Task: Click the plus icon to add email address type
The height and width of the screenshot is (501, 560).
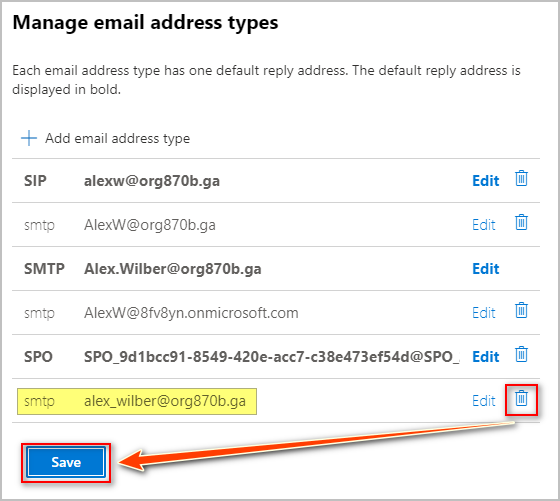Action: point(29,138)
